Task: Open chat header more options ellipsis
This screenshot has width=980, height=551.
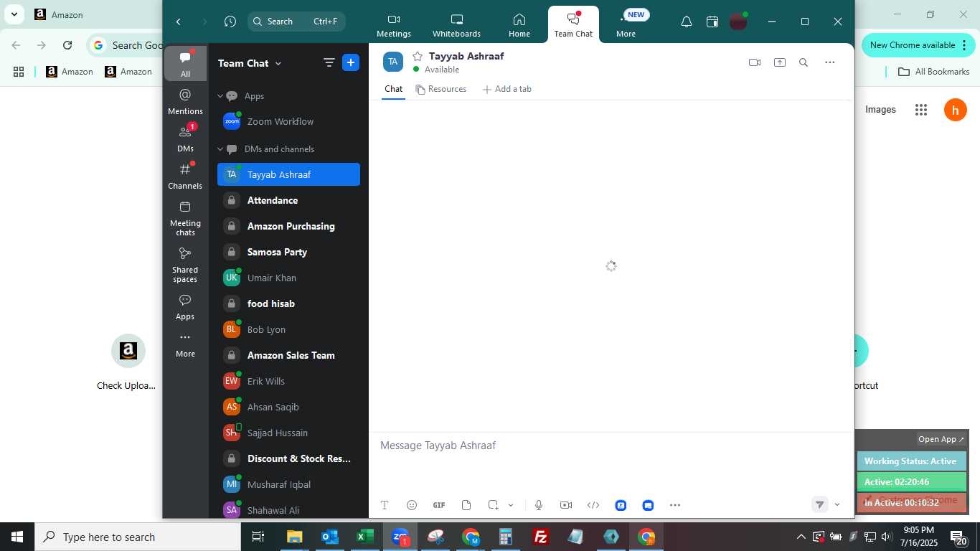Action: tap(830, 62)
